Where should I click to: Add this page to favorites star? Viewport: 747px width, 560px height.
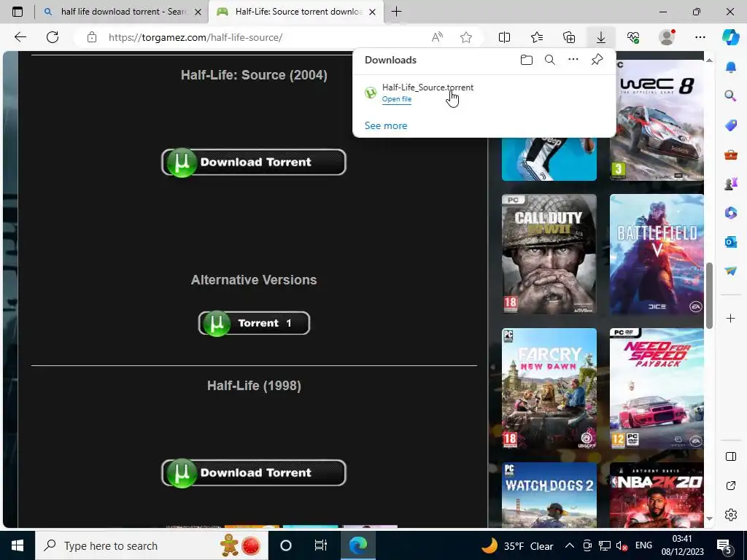pos(466,37)
